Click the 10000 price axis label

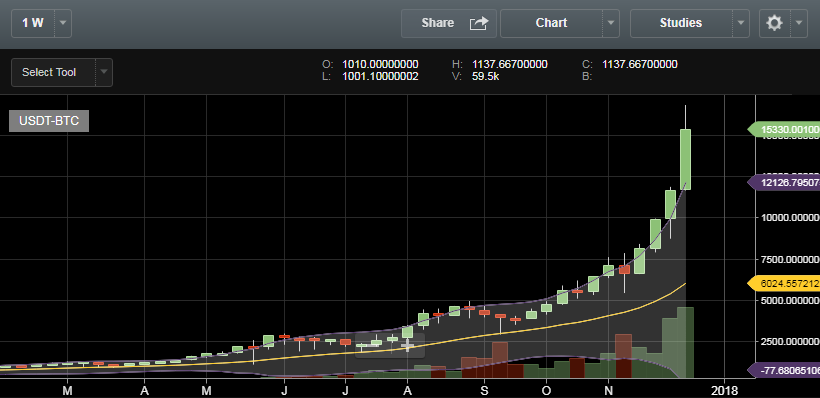point(790,218)
